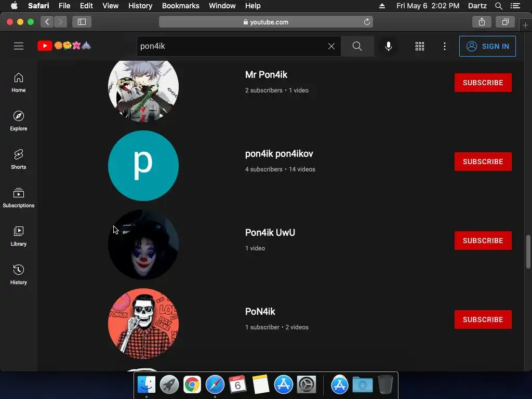Open Mr Pon4ik channel title
The image size is (532, 399).
click(267, 75)
